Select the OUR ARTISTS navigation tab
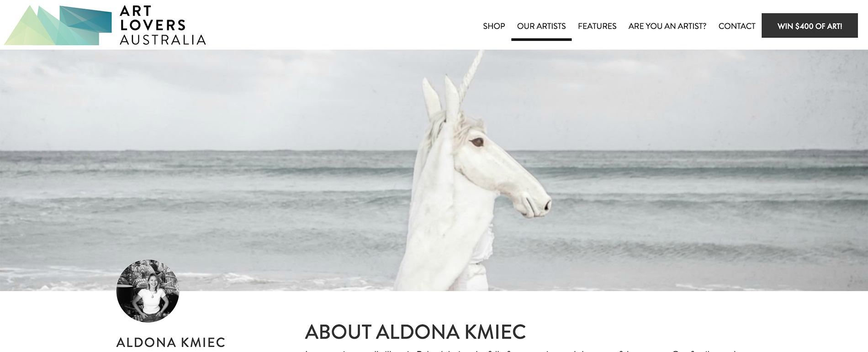 pyautogui.click(x=541, y=26)
